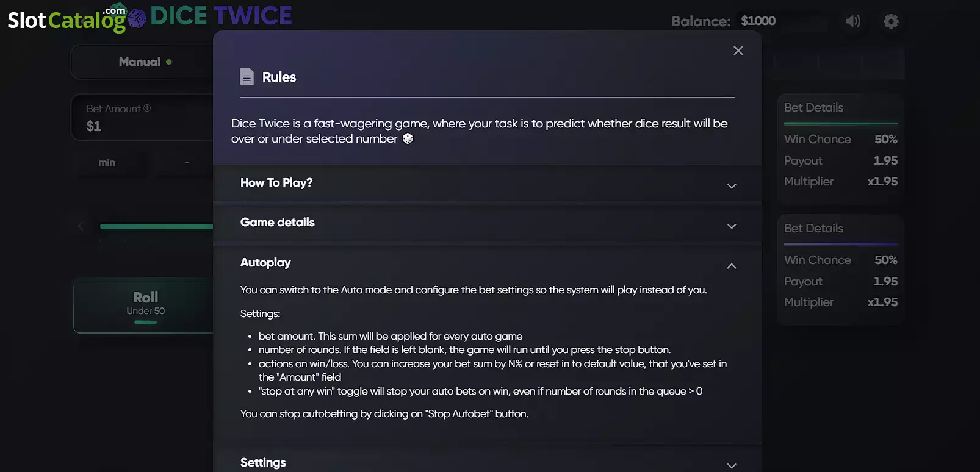980x472 pixels.
Task: Click the Bet Amount $1 input field
Action: tap(142, 117)
